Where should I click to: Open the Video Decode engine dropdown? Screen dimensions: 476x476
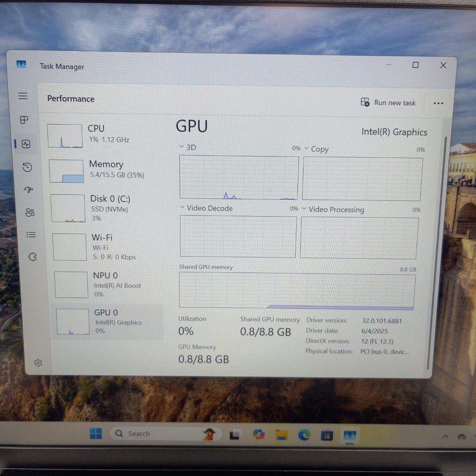coord(182,207)
